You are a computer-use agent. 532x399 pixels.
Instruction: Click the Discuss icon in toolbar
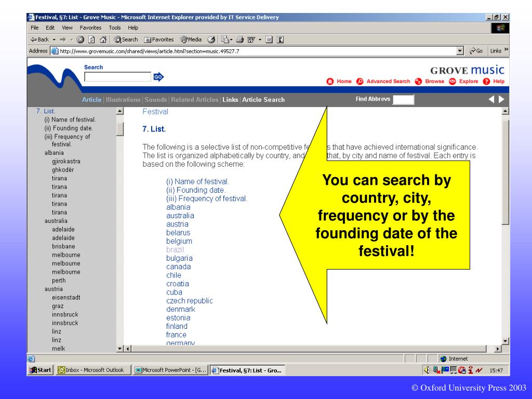point(269,39)
